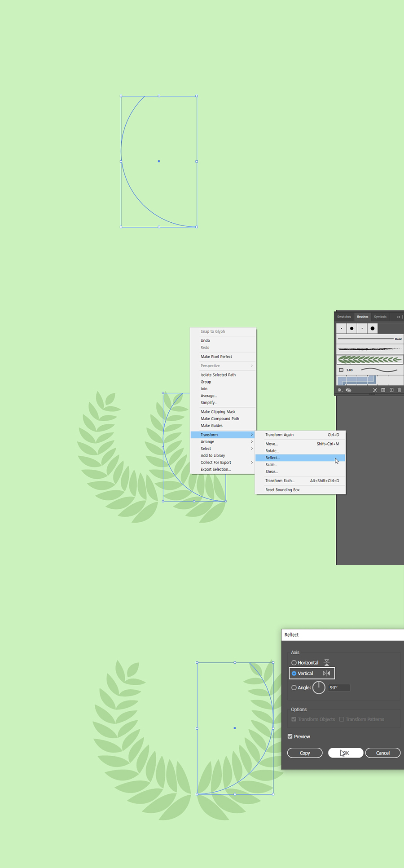This screenshot has width=404, height=868.
Task: Select Horizontal axis radio button
Action: pyautogui.click(x=294, y=663)
